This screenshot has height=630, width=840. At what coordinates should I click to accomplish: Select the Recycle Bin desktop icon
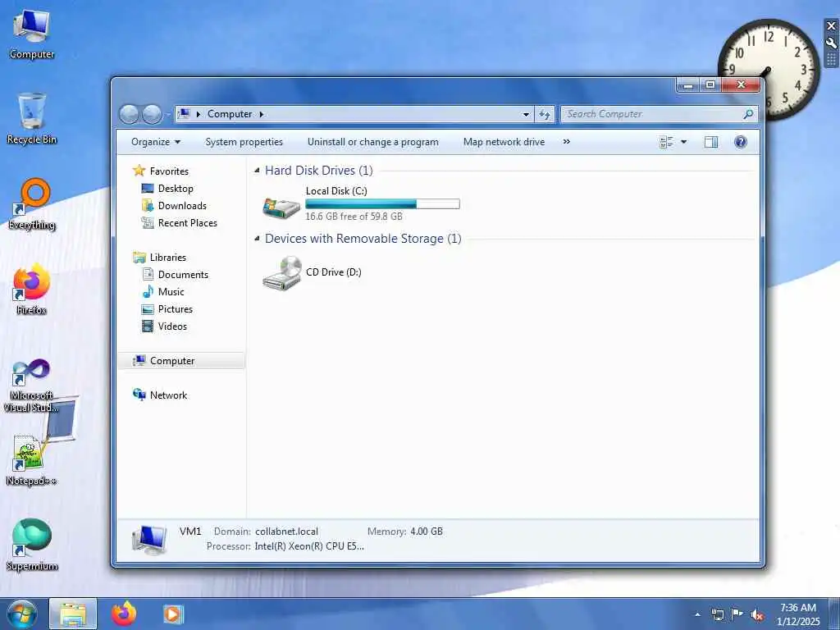tap(32, 119)
